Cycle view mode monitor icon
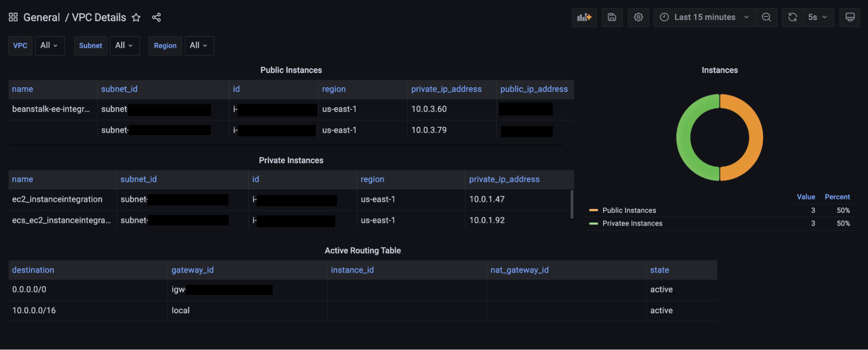 (850, 17)
